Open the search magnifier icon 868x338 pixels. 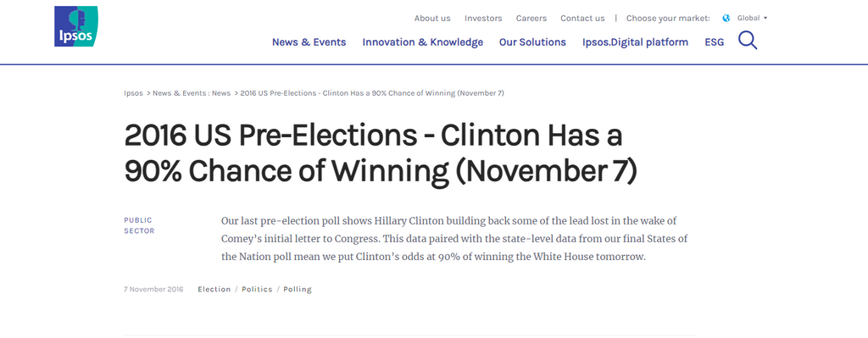coord(748,41)
